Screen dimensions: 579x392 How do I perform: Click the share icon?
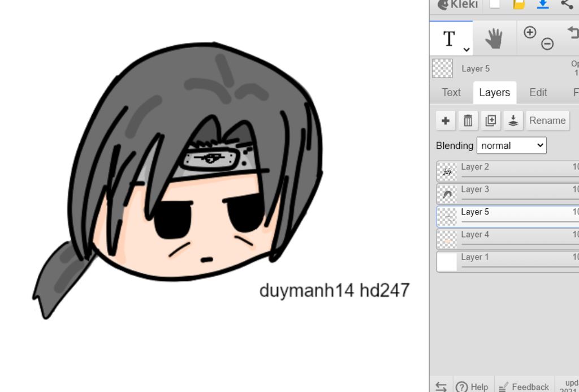pyautogui.click(x=567, y=5)
